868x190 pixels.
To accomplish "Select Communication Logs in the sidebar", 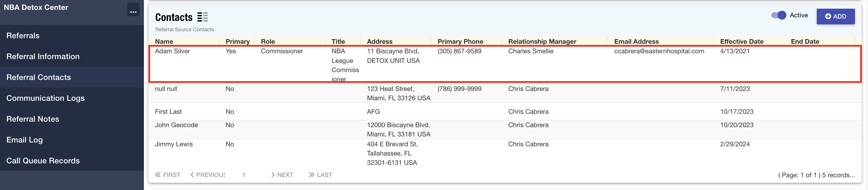I will coord(45,98).
